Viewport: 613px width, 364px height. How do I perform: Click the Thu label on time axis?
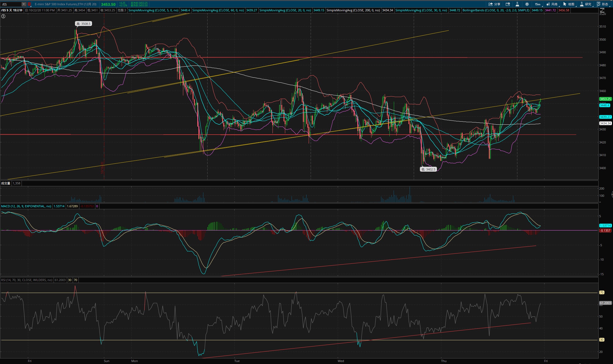click(444, 361)
